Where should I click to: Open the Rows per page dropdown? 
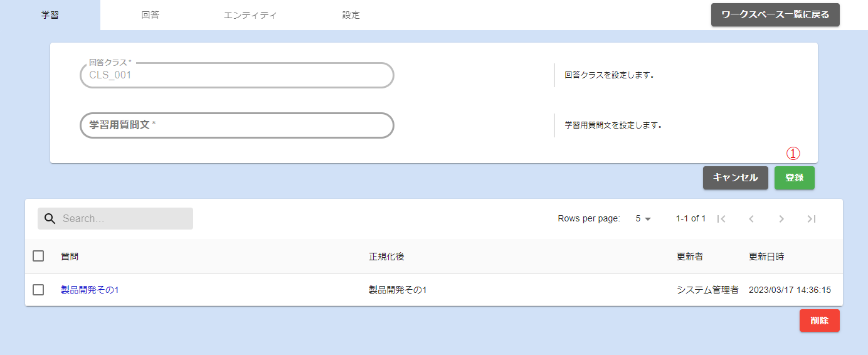tap(643, 219)
